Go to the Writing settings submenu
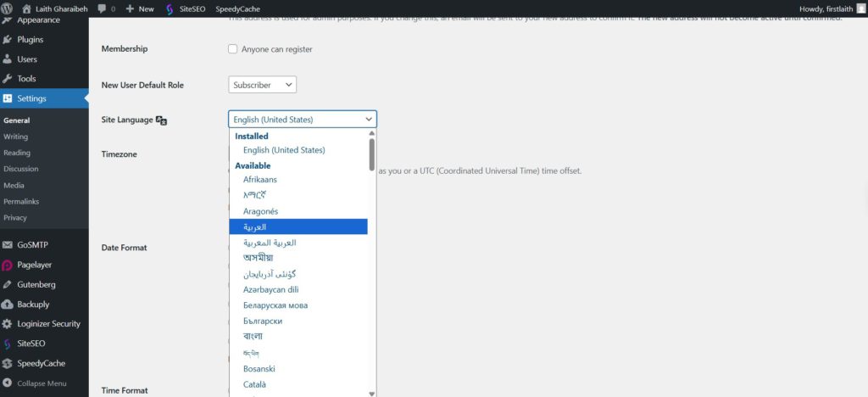868x397 pixels. point(16,137)
